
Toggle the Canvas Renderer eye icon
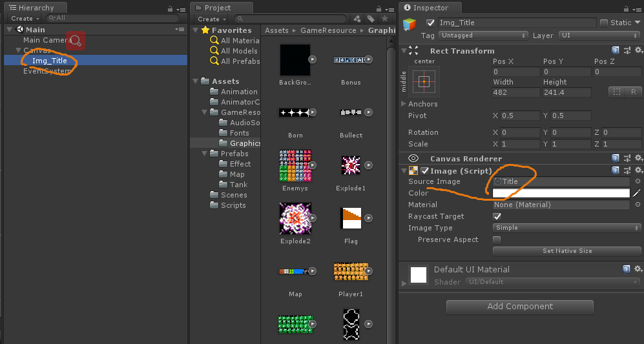413,159
